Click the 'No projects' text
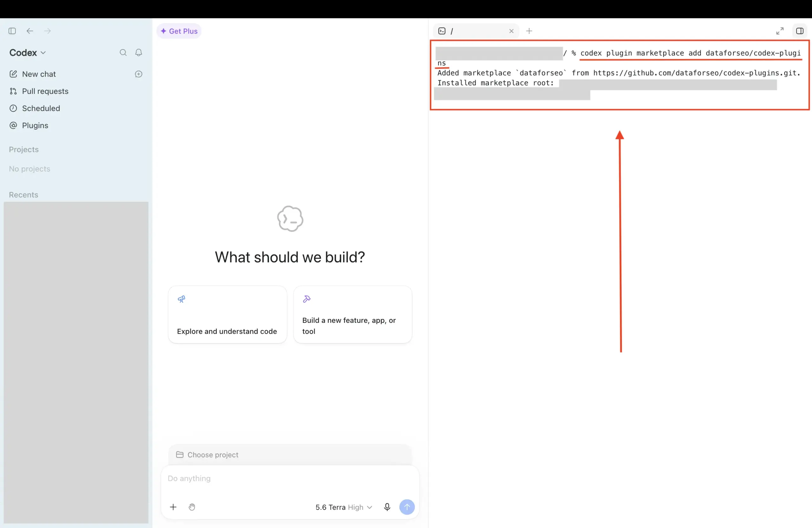 (30, 169)
